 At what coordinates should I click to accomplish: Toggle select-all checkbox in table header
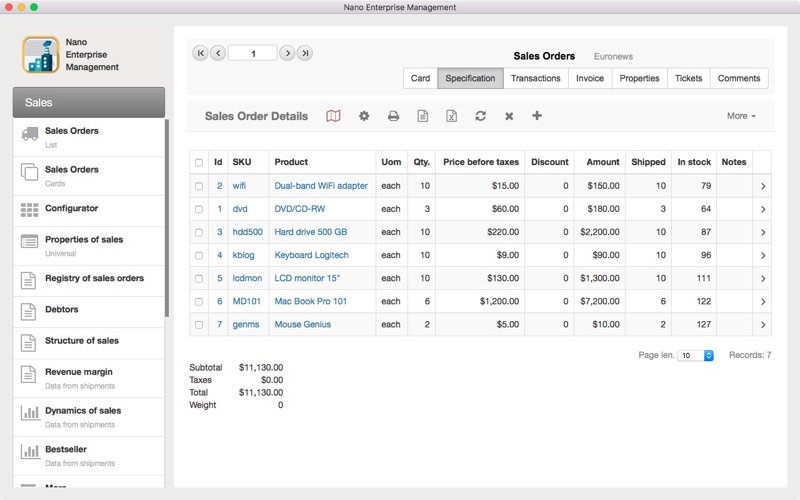point(199,162)
